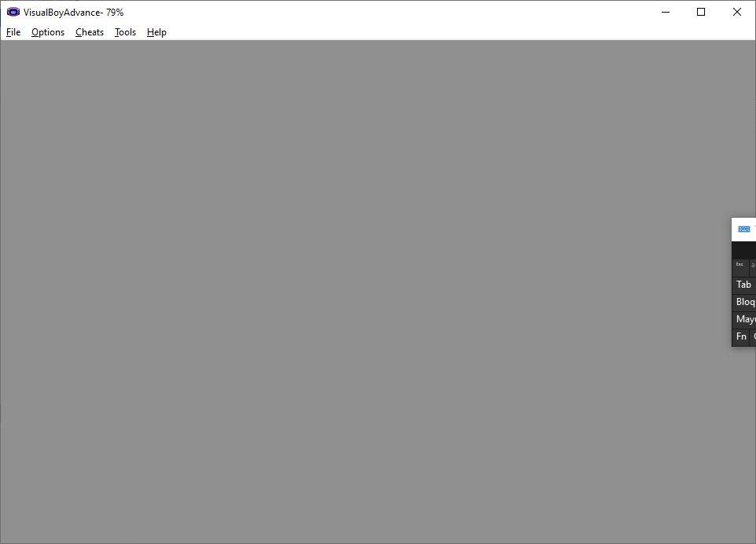The image size is (756, 544).
Task: Toggle the Bloq Mayús key on keyboard
Action: pos(744,302)
